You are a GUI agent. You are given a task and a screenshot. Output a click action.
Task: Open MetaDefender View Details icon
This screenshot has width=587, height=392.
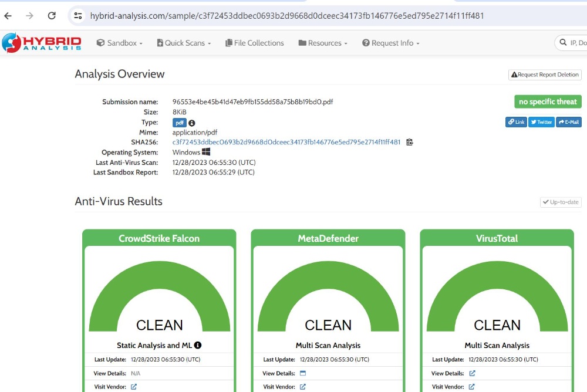coord(303,373)
